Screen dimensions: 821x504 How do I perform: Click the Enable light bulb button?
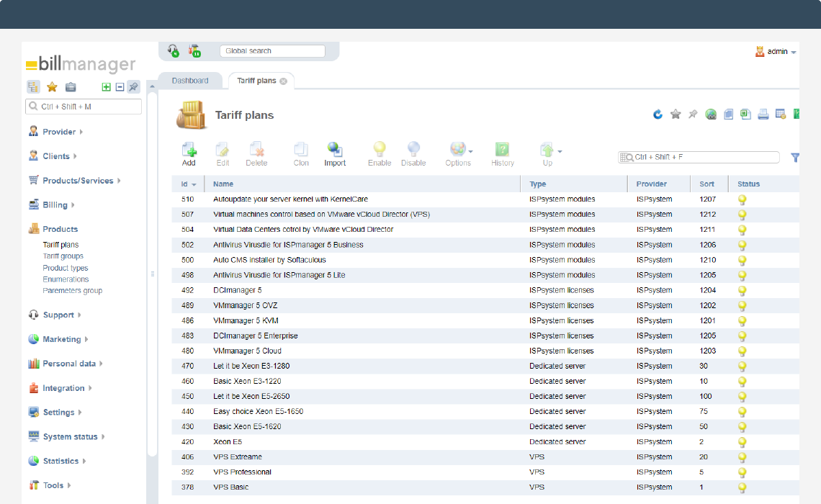pos(380,154)
